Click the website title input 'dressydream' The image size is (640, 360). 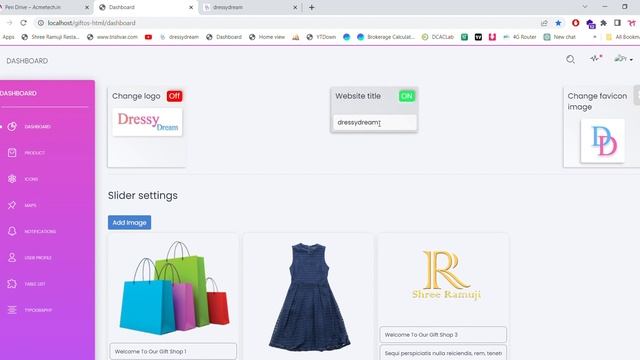[x=375, y=122]
